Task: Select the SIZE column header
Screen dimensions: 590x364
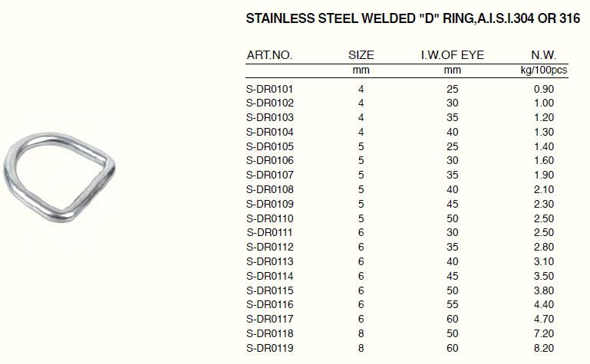Action: pyautogui.click(x=361, y=55)
